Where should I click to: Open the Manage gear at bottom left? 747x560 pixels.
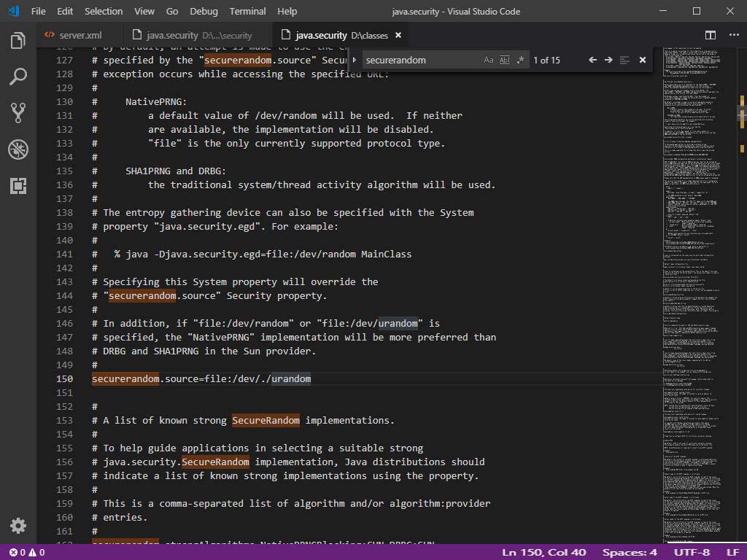tap(18, 525)
